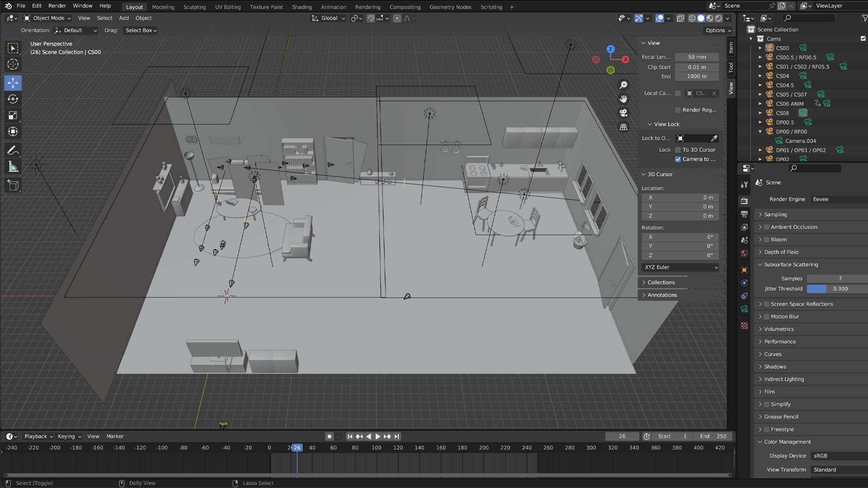The width and height of the screenshot is (868, 488).
Task: Toggle camera view icon in viewport
Action: 623,113
